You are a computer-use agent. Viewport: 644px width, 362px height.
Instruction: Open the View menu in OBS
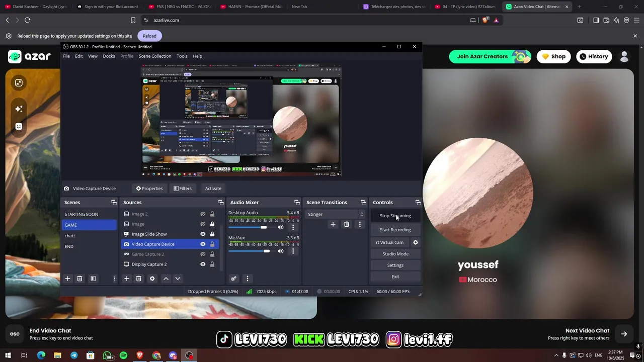point(93,56)
